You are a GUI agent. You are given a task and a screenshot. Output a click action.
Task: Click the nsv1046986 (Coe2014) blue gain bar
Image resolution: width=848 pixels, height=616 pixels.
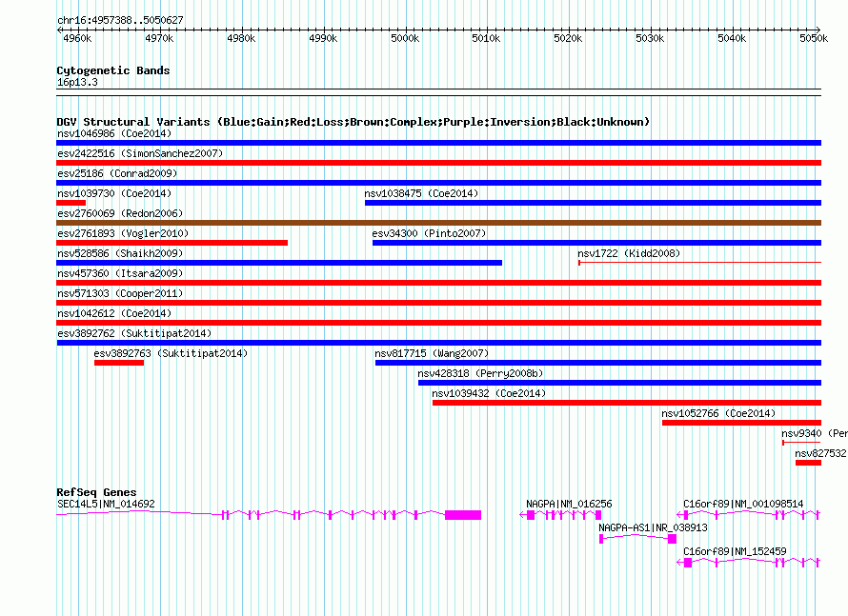tap(438, 143)
